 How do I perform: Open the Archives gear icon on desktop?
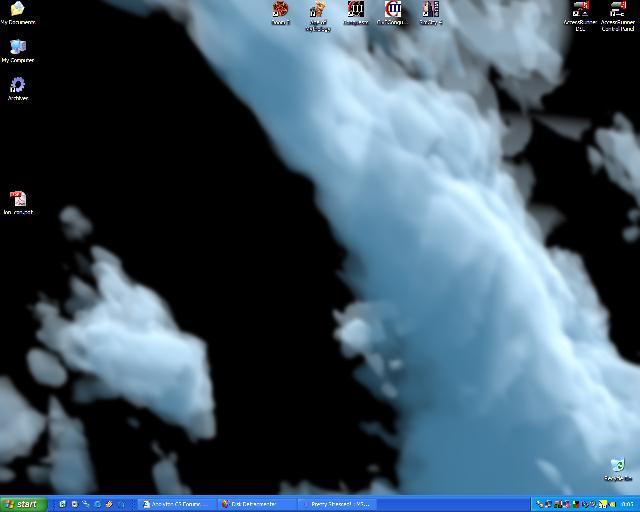pyautogui.click(x=17, y=87)
